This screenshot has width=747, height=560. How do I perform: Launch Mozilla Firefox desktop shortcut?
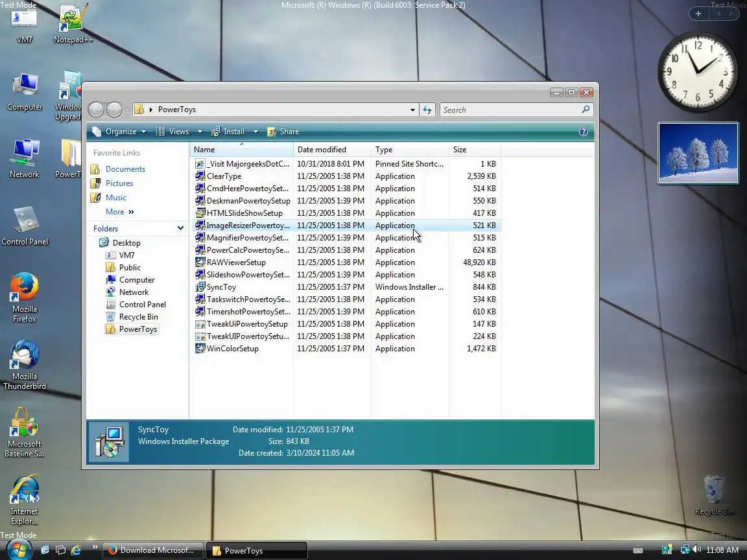click(24, 297)
